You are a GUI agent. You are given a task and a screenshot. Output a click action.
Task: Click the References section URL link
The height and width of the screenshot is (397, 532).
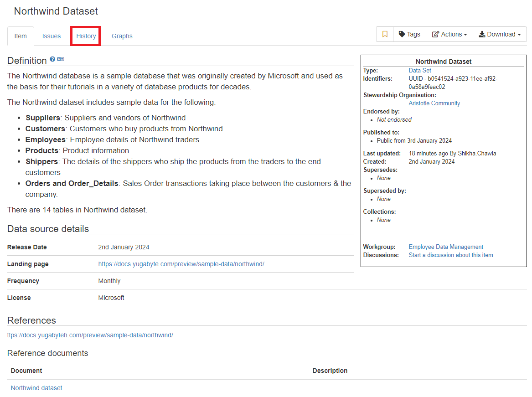tap(90, 335)
